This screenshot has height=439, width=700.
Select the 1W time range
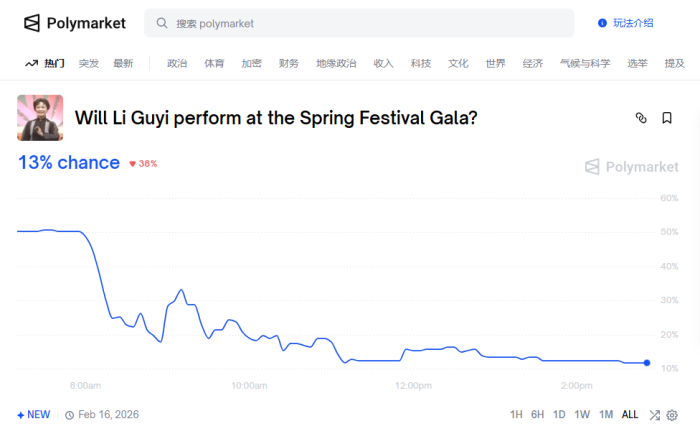(582, 415)
